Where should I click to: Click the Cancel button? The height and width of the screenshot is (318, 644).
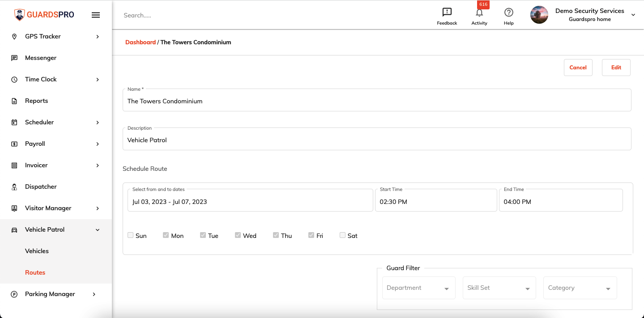(x=578, y=68)
